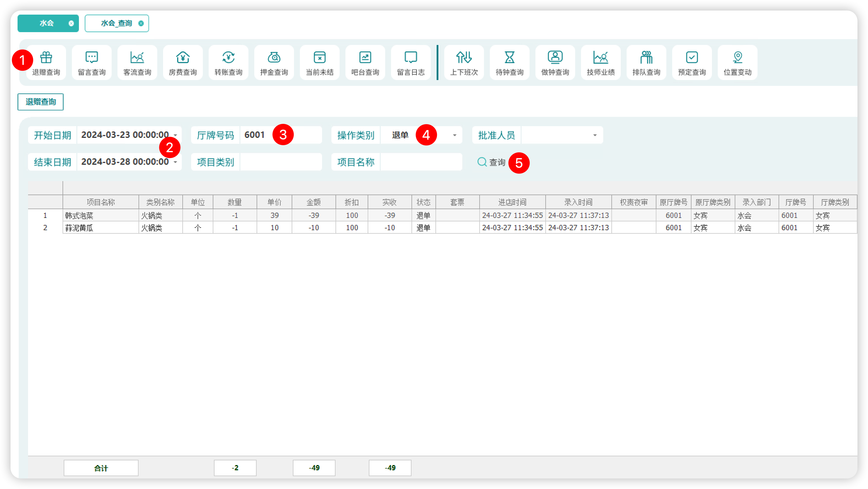868x489 pixels.
Task: Select row number 1 header
Action: pos(45,215)
